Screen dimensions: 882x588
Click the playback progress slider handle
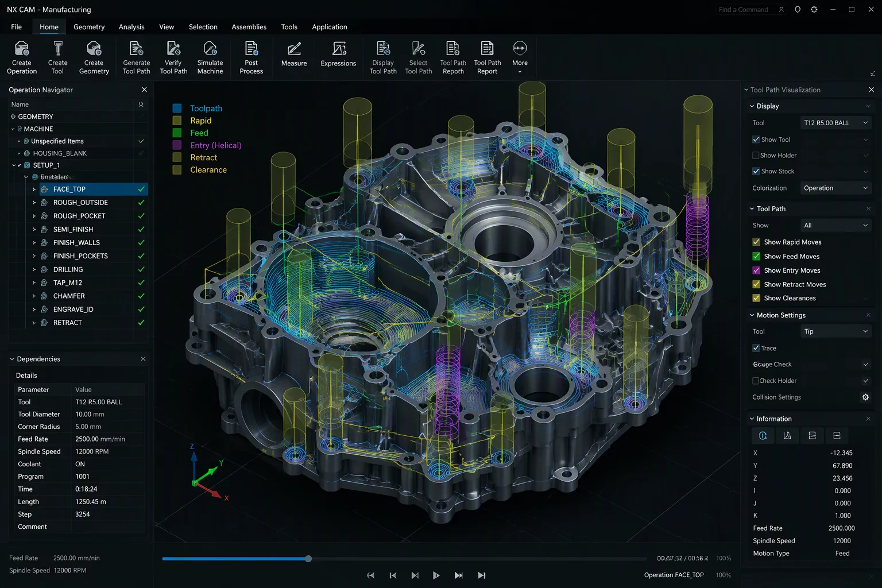point(308,559)
